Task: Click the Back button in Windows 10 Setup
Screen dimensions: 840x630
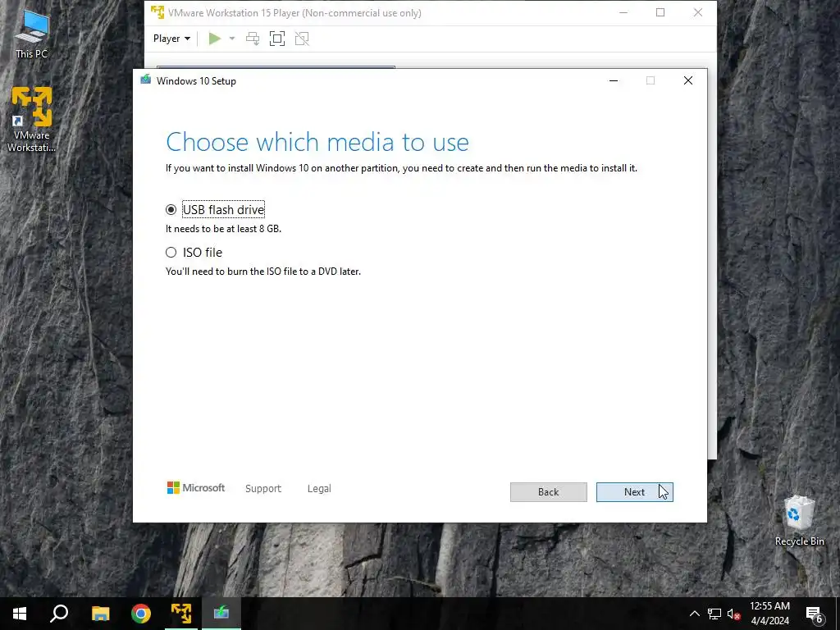Action: coord(548,492)
